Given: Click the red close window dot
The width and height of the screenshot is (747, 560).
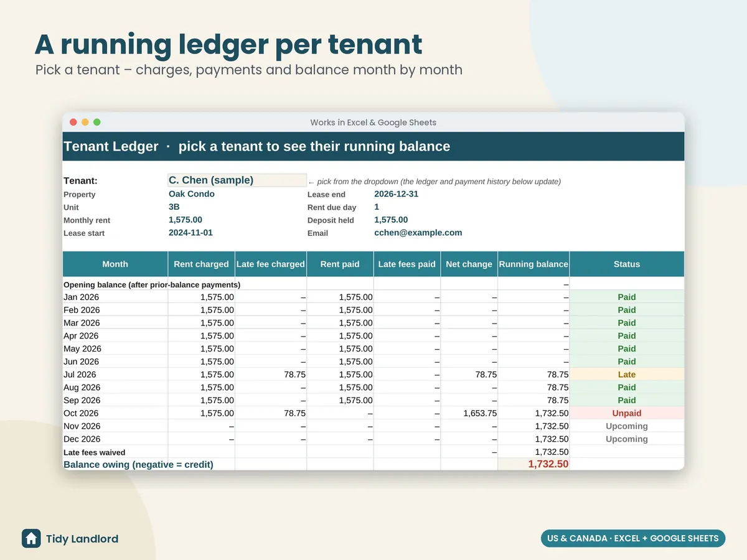Looking at the screenshot, I should pyautogui.click(x=73, y=123).
